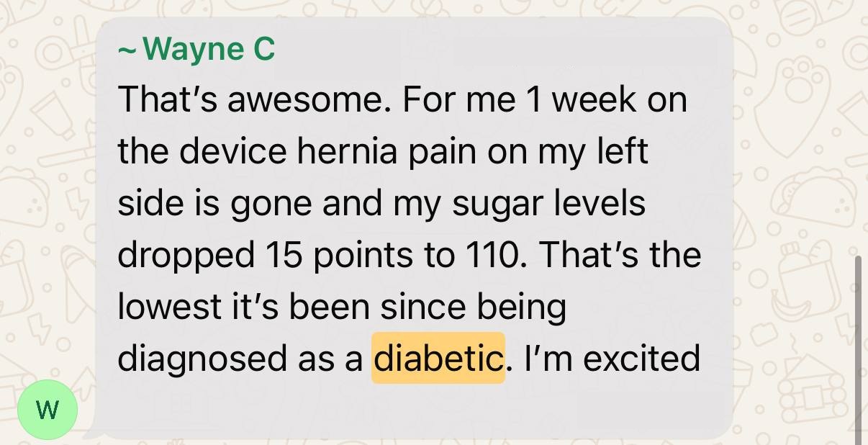Click the word week in the message
868x445 pixels.
594,100
